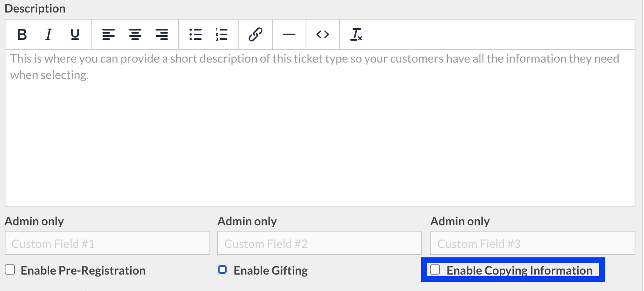Click Admin only label above Custom Field #2

click(x=247, y=221)
